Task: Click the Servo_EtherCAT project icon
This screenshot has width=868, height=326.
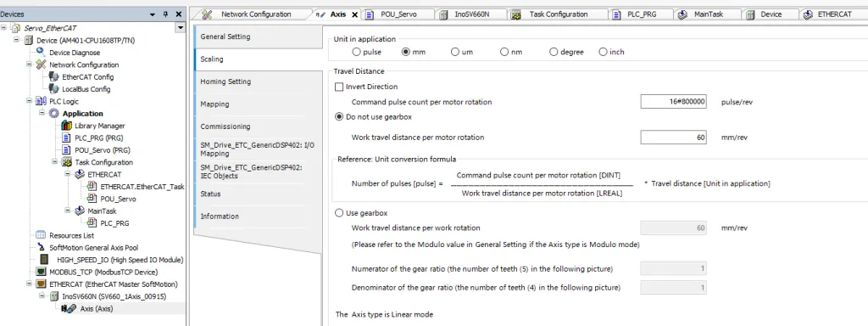Action: pos(16,28)
